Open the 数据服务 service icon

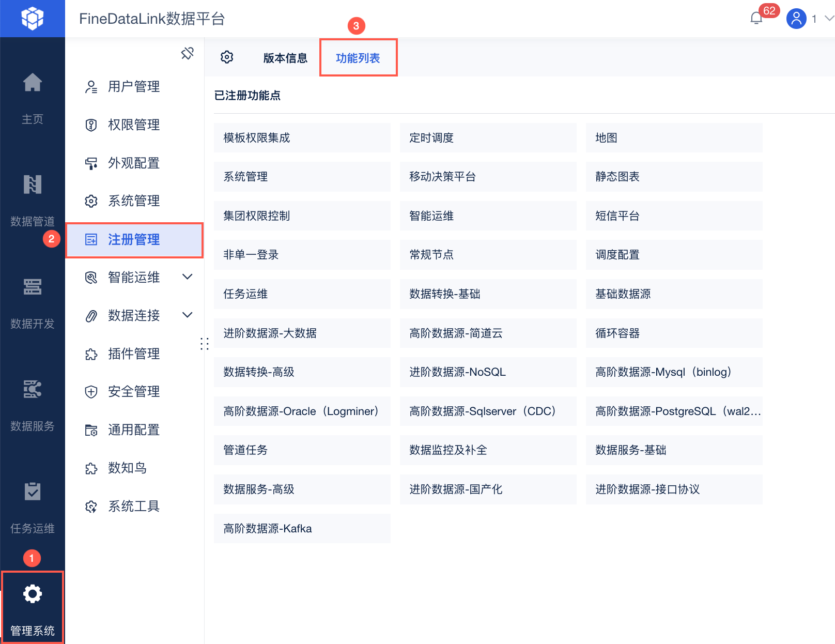pyautogui.click(x=33, y=389)
